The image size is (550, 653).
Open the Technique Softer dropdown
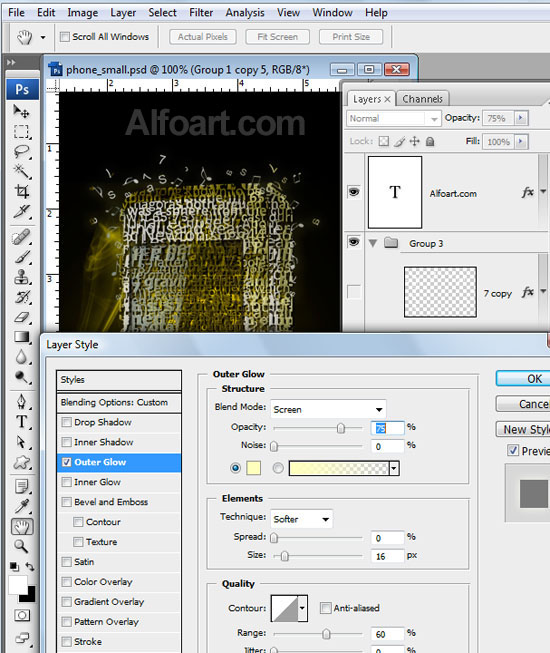(x=301, y=519)
